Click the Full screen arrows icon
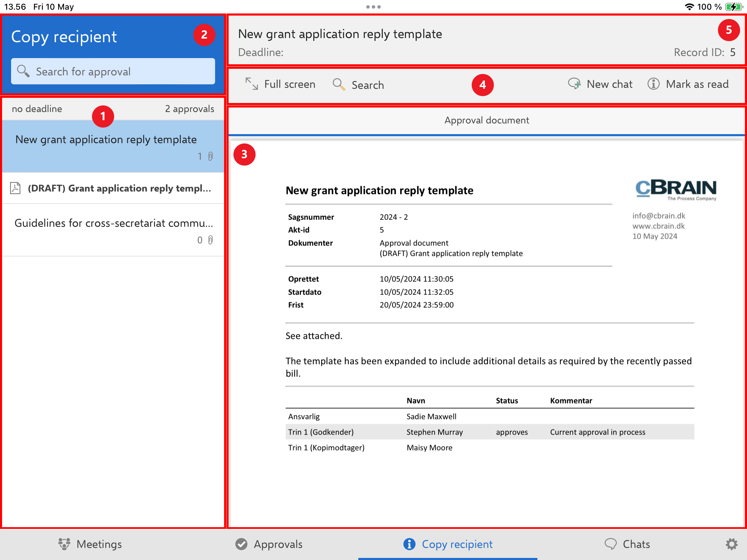The image size is (747, 560). point(251,84)
